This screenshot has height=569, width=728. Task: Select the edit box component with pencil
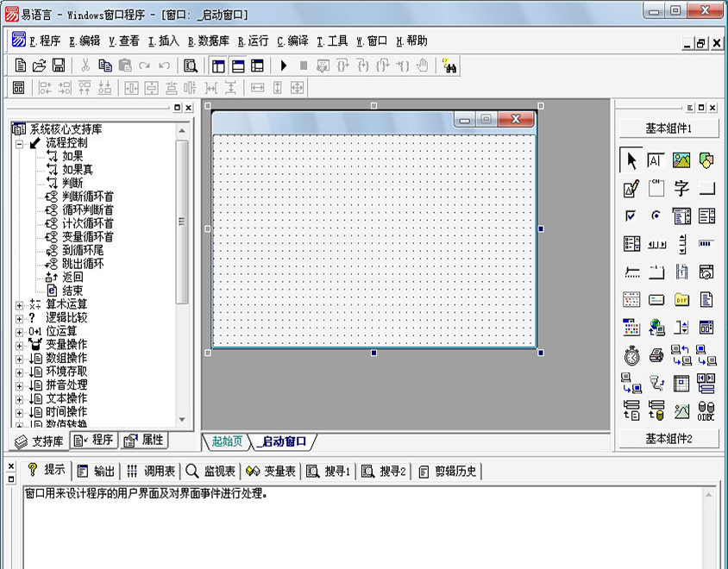coord(631,188)
